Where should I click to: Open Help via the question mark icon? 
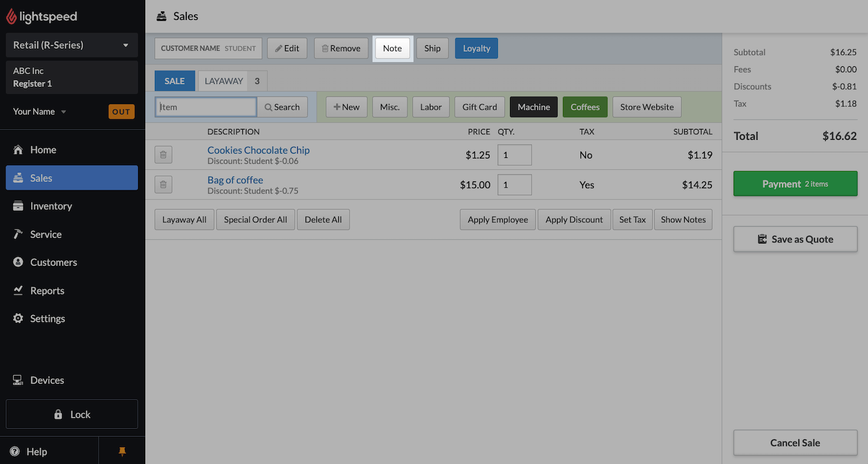pyautogui.click(x=15, y=451)
